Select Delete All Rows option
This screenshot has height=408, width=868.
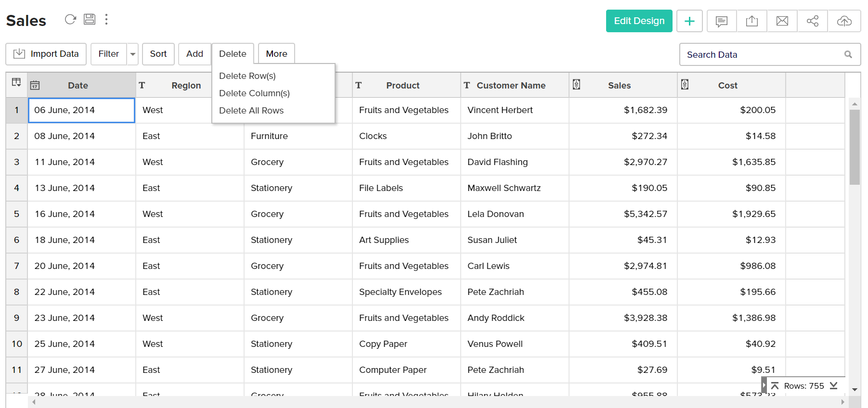click(251, 111)
